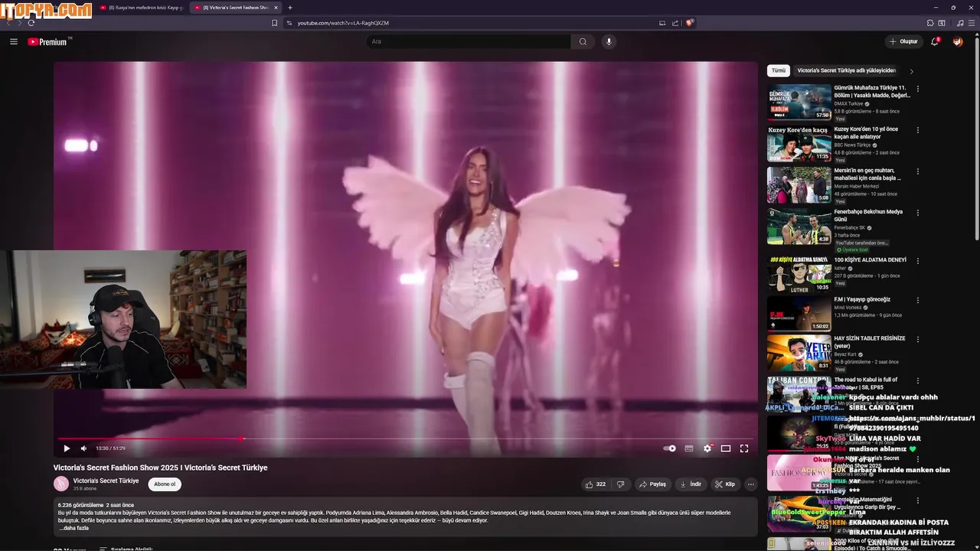This screenshot has height=551, width=980.
Task: Open Mersin'in en geç muhtarı video thumbnail
Action: 799,185
